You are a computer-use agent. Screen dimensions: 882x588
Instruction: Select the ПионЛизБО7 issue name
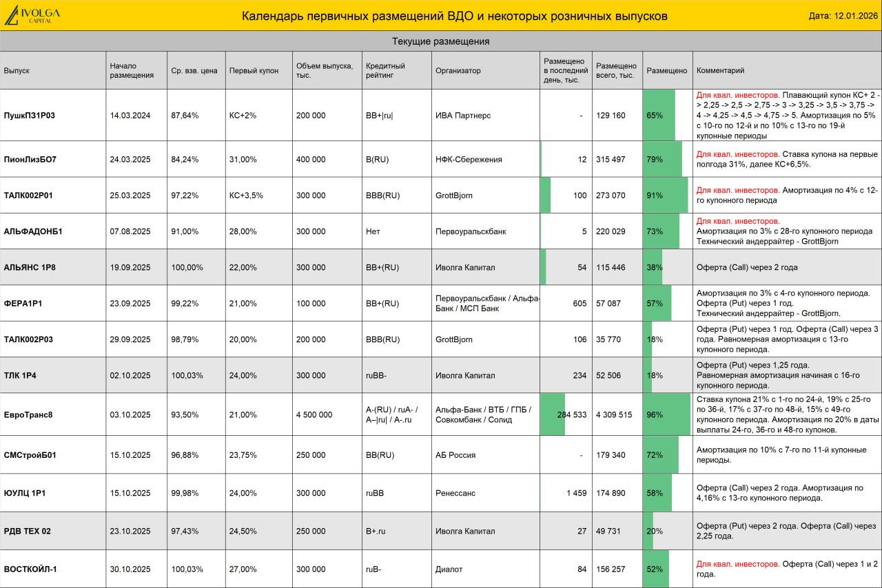tap(30, 159)
